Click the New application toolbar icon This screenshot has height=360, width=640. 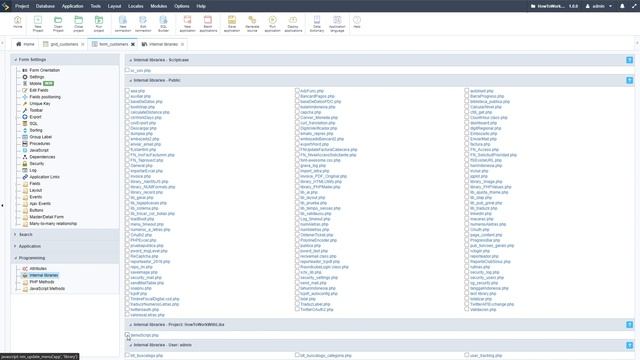[187, 24]
